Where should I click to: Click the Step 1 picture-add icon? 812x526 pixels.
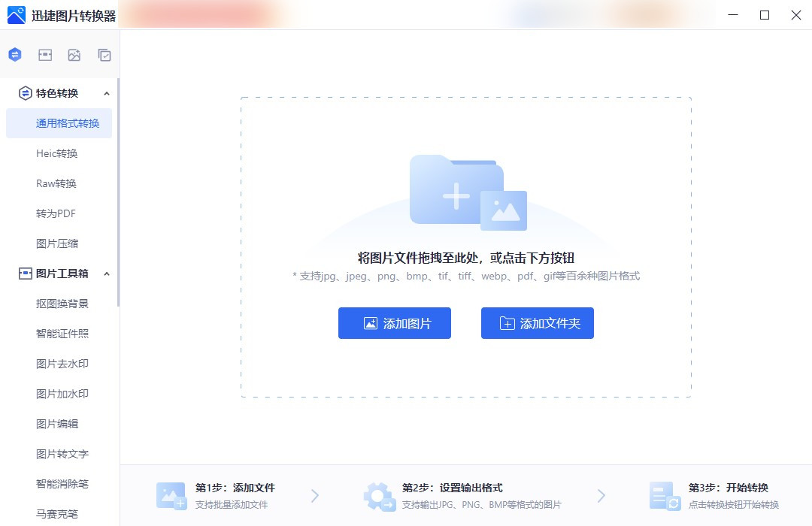click(x=171, y=495)
